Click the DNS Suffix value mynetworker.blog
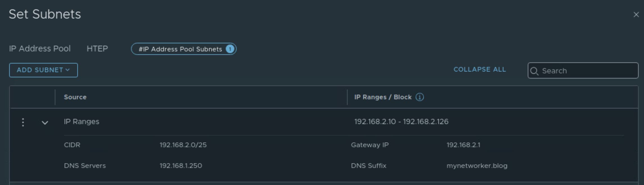 click(x=477, y=166)
